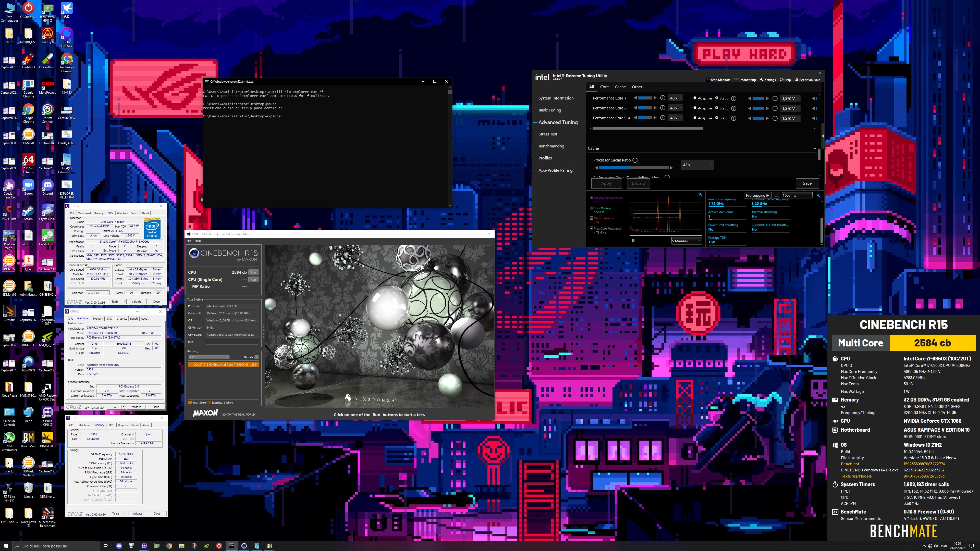Open File menu in Cinebench R15

pyautogui.click(x=189, y=241)
